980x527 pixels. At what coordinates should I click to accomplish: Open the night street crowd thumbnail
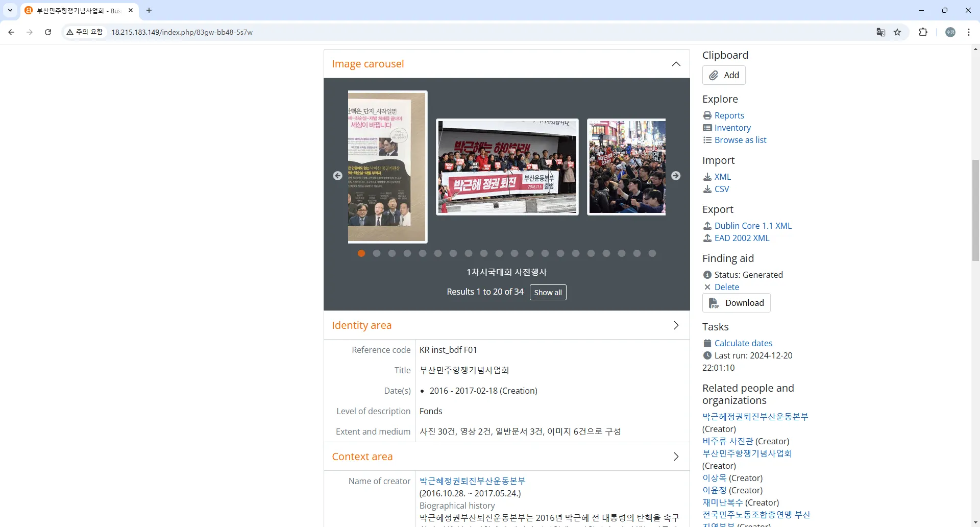pos(626,167)
